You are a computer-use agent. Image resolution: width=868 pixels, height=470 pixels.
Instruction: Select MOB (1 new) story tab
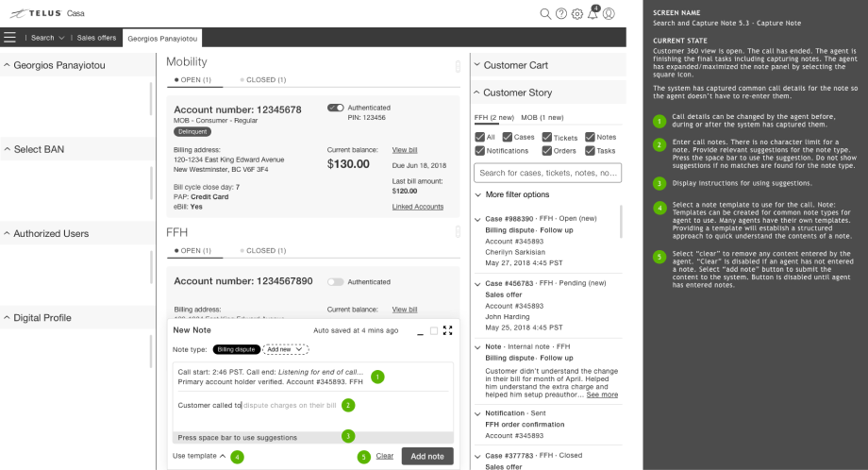[542, 117]
